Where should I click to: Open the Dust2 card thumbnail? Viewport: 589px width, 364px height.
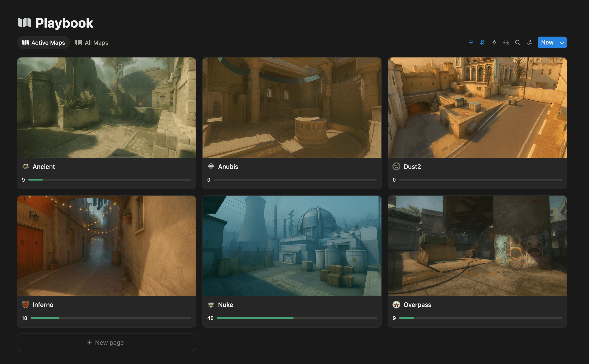(477, 108)
